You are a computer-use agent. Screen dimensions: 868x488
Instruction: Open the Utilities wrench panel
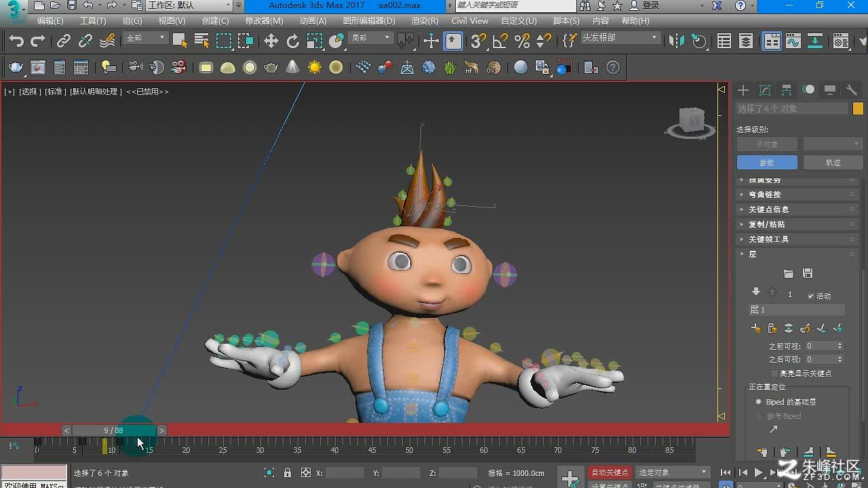click(x=852, y=90)
